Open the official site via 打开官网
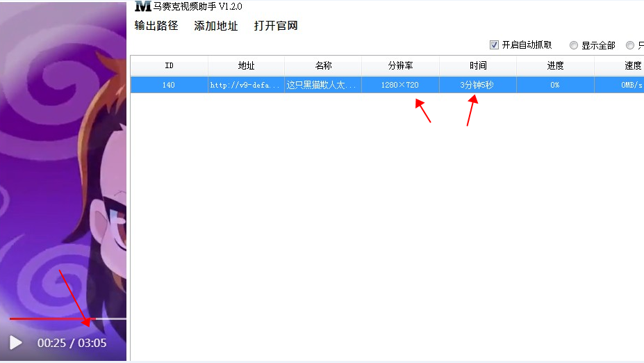This screenshot has width=644, height=363. pyautogui.click(x=276, y=26)
